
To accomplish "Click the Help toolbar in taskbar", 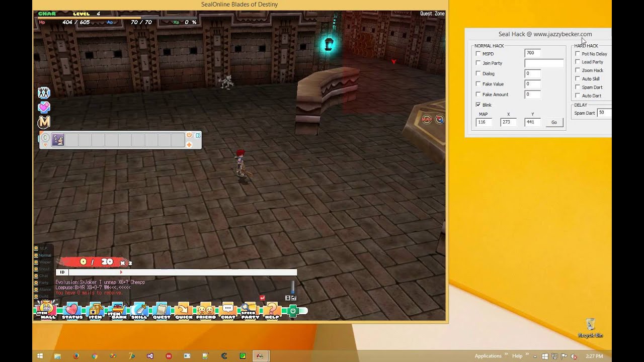I will [517, 356].
